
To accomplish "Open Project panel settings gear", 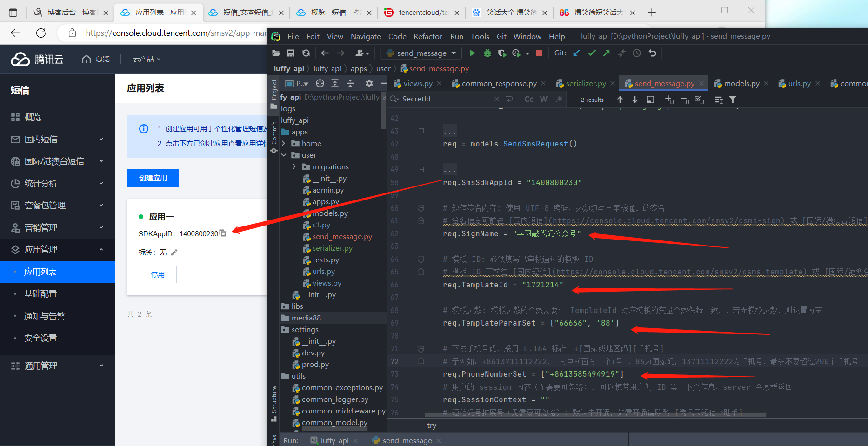I will tap(369, 83).
